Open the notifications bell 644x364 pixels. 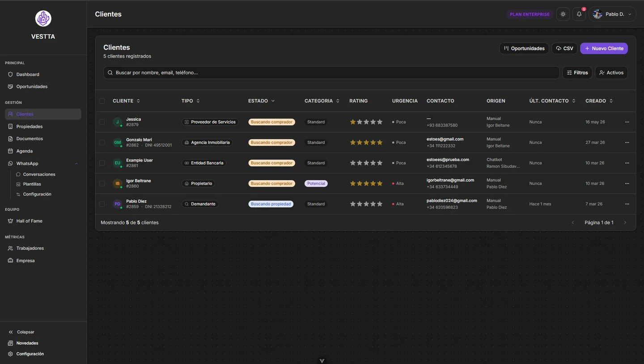point(579,14)
